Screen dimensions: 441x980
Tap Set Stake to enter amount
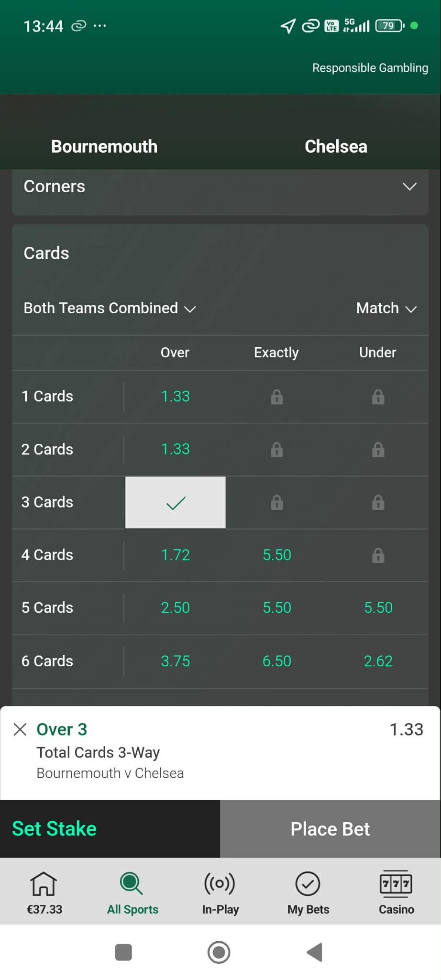point(55,829)
